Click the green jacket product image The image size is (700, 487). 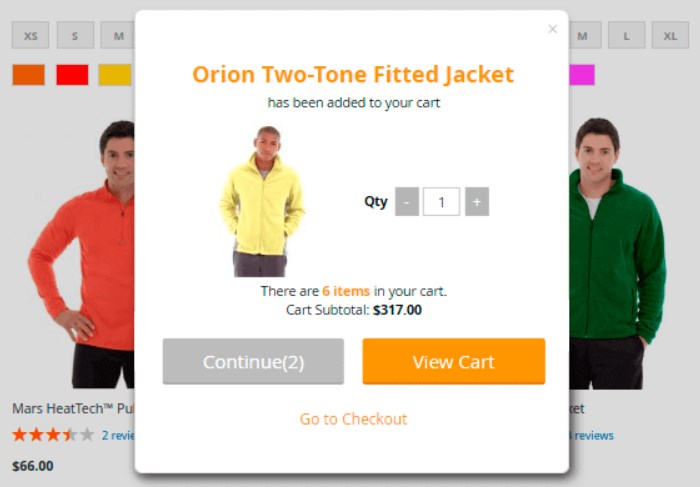[617, 254]
